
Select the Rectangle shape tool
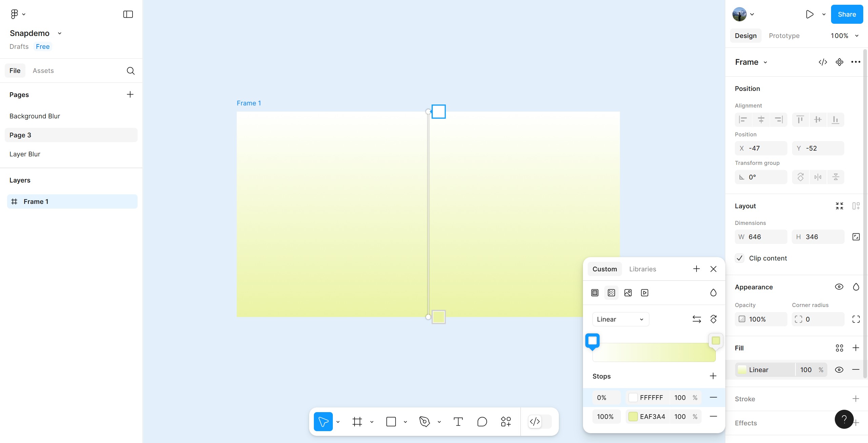point(391,422)
